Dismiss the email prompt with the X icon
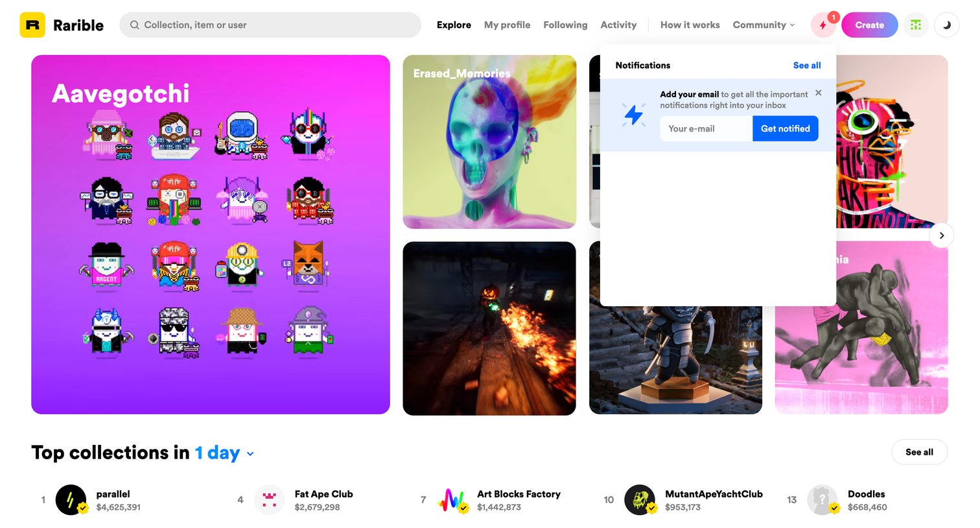Screen dimensions: 980x528 (x=819, y=93)
